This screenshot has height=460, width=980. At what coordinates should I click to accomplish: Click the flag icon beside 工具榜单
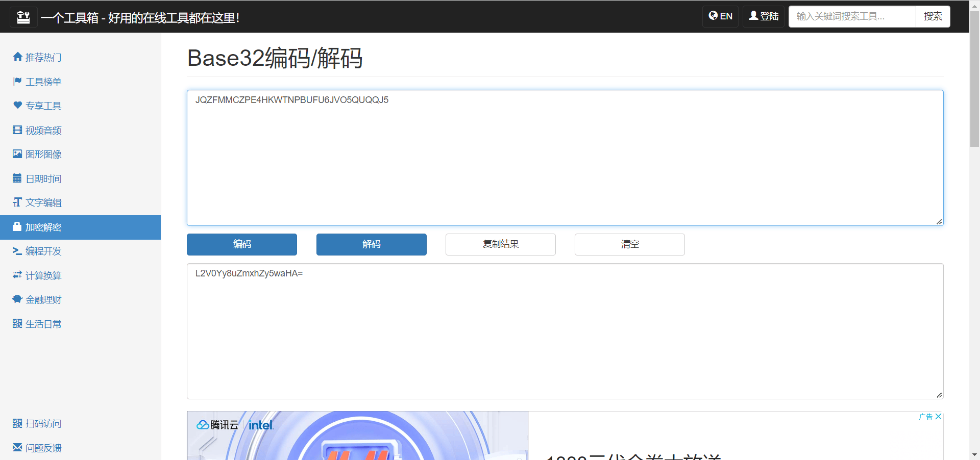click(17, 82)
